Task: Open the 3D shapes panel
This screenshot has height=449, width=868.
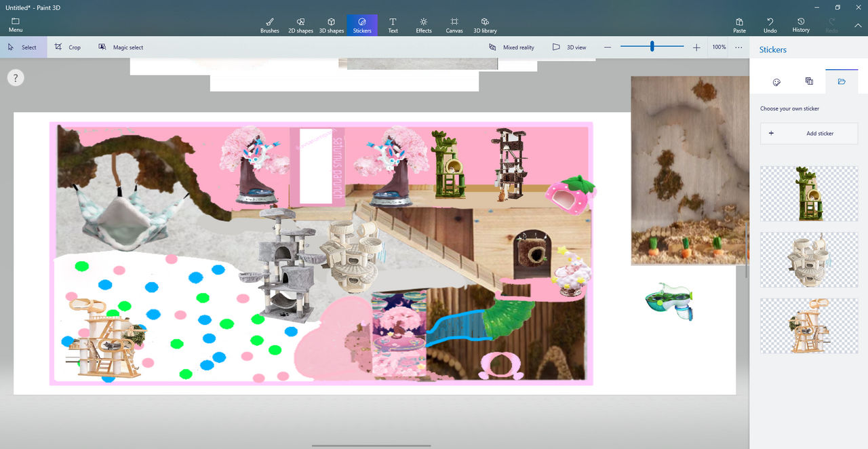Action: point(332,25)
